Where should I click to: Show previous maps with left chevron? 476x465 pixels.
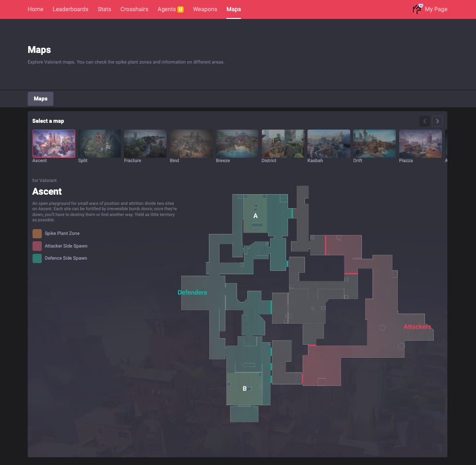[x=425, y=121]
